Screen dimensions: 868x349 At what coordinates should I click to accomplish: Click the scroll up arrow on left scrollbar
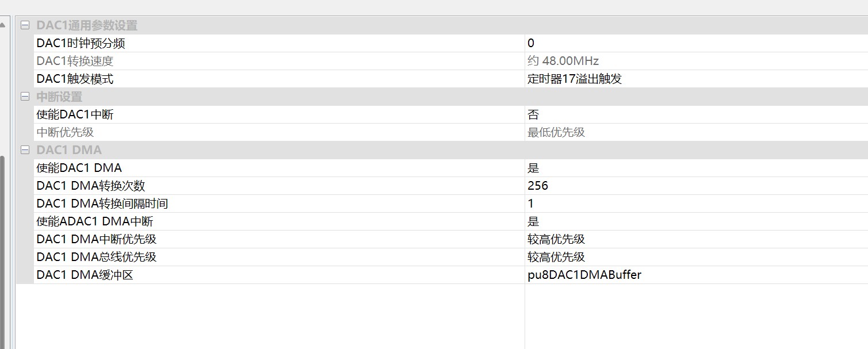(2, 25)
